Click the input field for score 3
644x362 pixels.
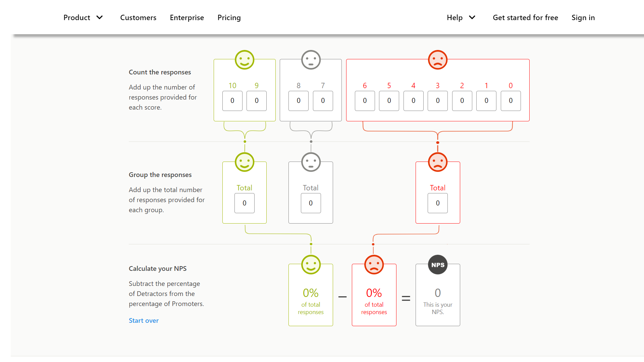tap(437, 101)
